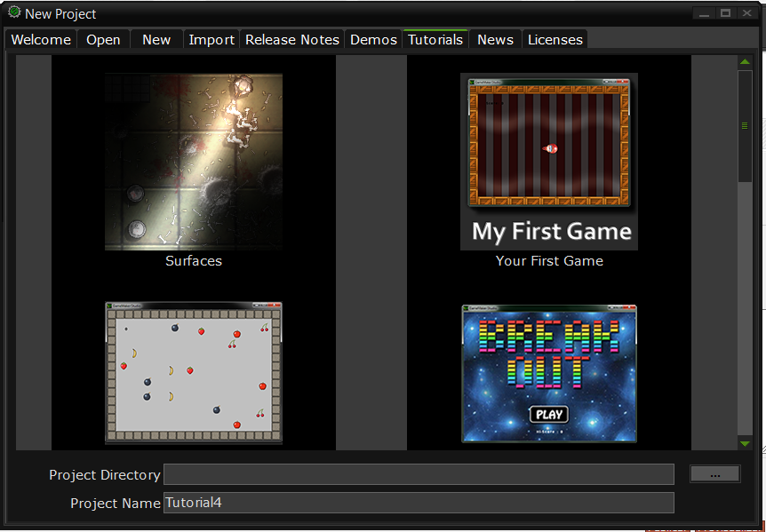Minimize the New Project window

(x=704, y=13)
